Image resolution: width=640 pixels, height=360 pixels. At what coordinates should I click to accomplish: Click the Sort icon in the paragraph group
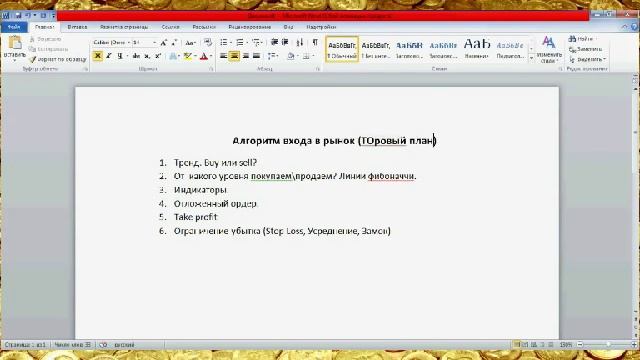pos(300,42)
